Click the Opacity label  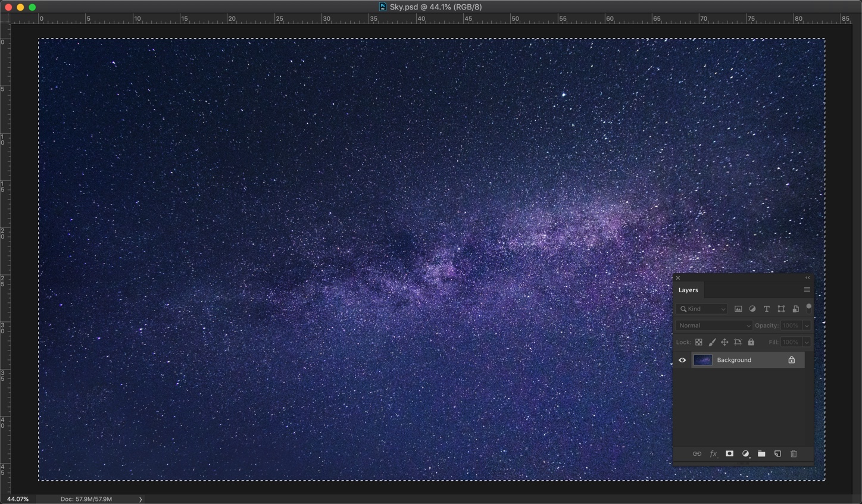(x=767, y=325)
